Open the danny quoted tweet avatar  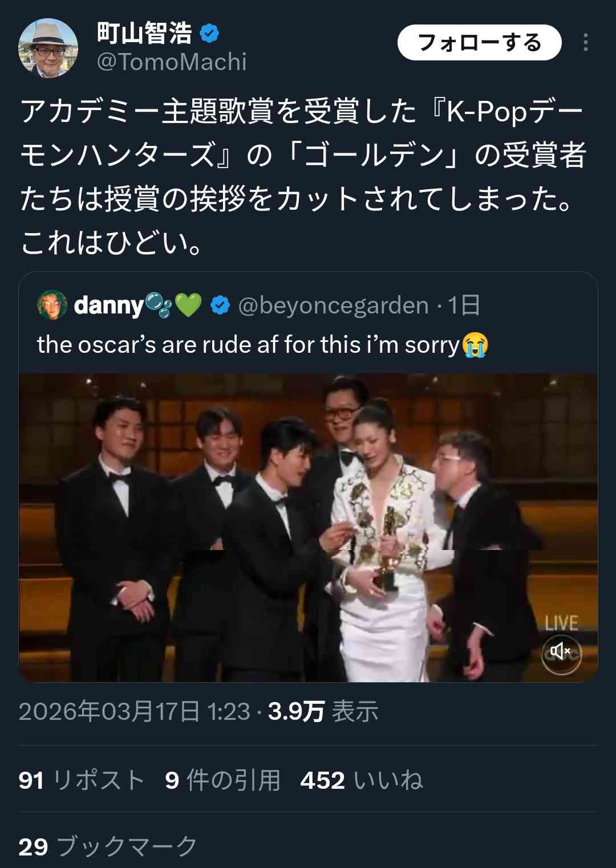pos(52,305)
